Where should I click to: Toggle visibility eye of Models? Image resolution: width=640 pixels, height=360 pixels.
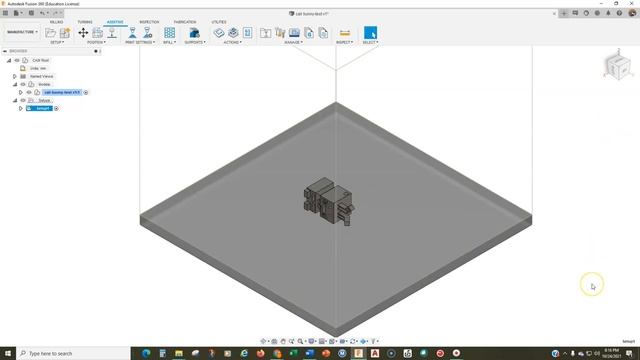(23, 84)
